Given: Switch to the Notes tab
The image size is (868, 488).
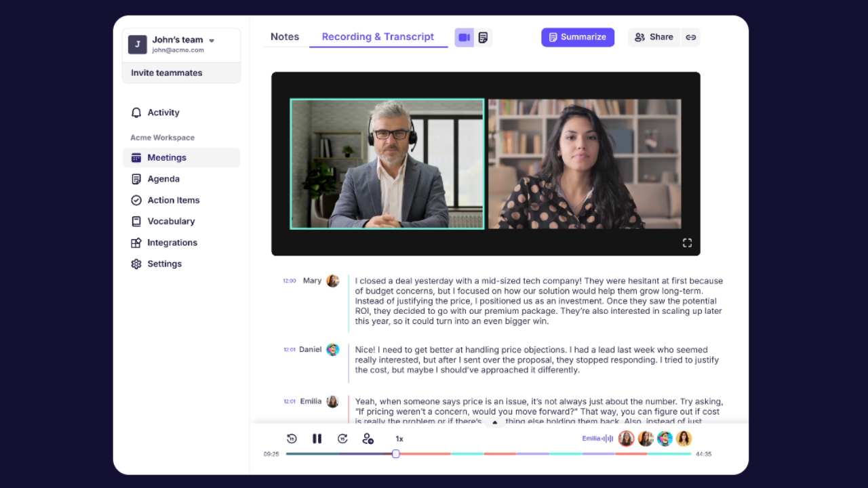Looking at the screenshot, I should tap(285, 37).
